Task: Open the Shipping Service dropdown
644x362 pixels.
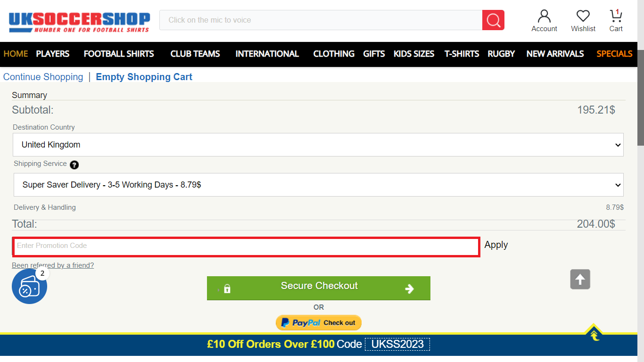Action: [x=319, y=185]
